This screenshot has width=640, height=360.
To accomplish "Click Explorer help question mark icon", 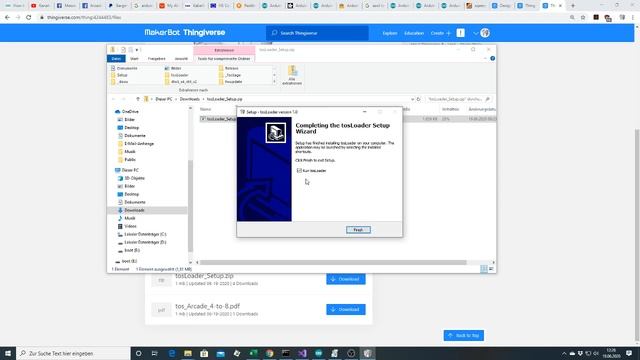I will pyautogui.click(x=492, y=59).
